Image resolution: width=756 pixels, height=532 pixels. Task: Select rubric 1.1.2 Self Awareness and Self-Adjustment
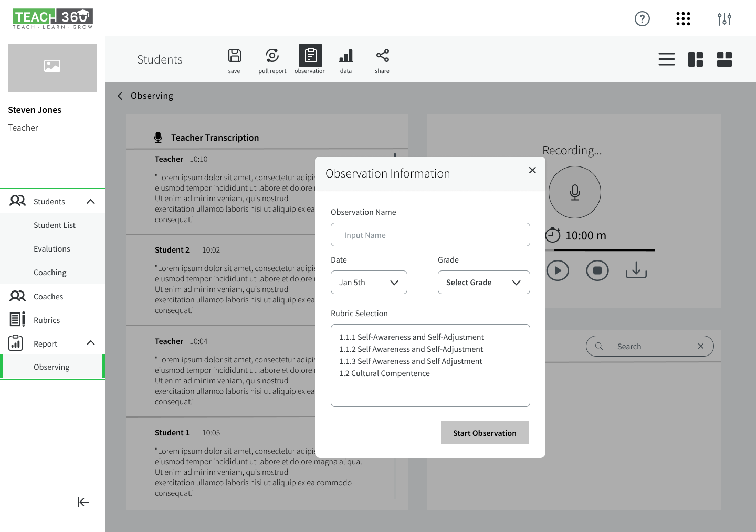(411, 349)
